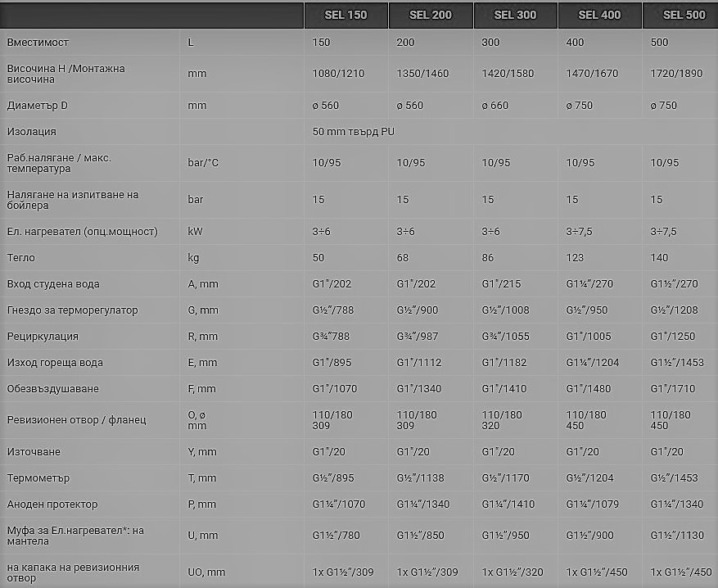Select the SEL 200 column header
The height and width of the screenshot is (588, 718).
pos(431,15)
